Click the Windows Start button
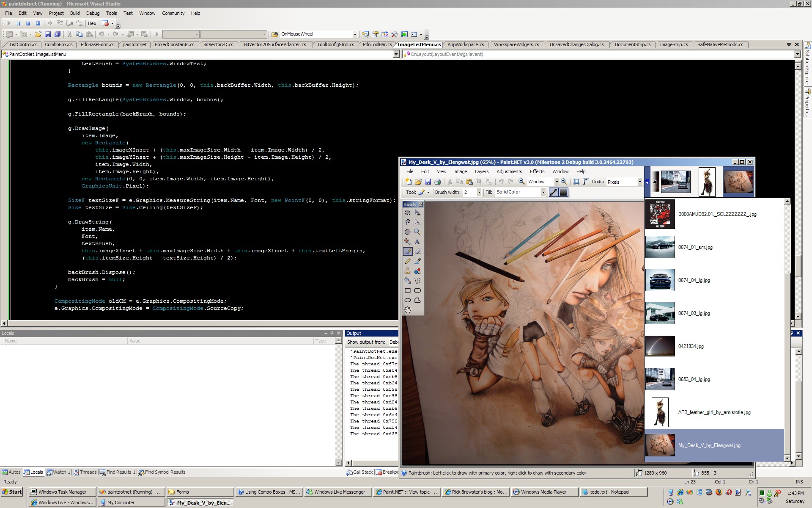 pyautogui.click(x=12, y=492)
